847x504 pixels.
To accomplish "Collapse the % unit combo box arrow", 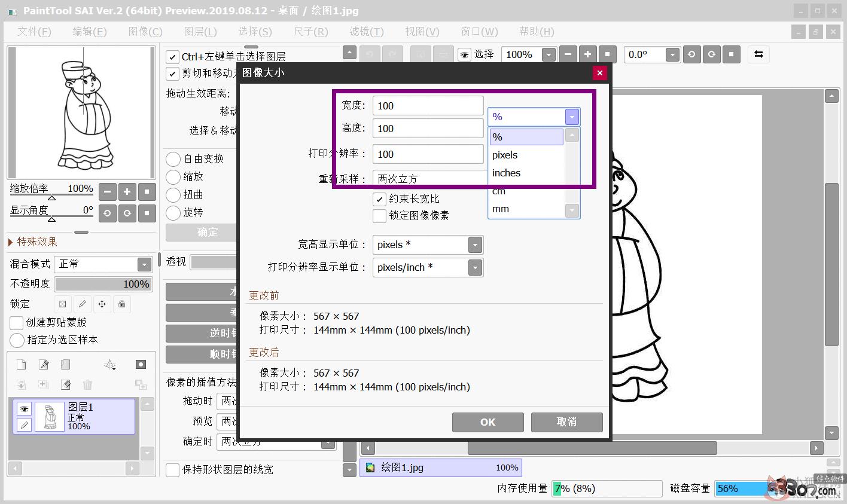I will pos(572,117).
